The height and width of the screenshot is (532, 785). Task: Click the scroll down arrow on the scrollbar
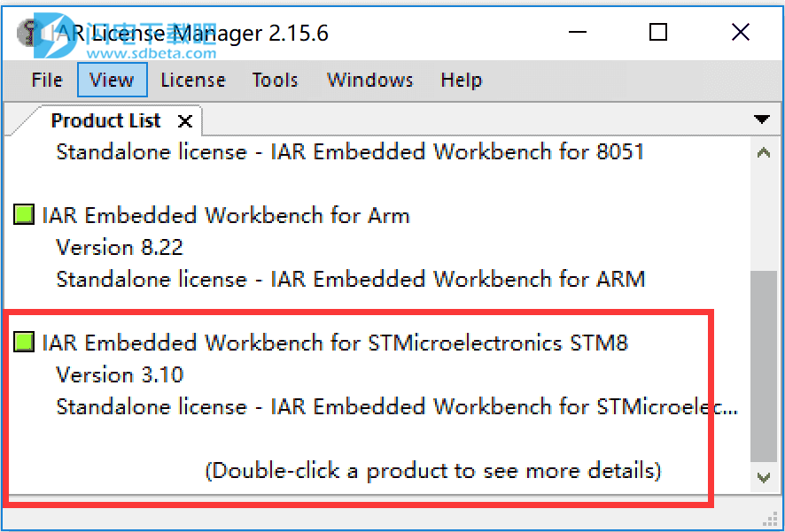tap(763, 478)
